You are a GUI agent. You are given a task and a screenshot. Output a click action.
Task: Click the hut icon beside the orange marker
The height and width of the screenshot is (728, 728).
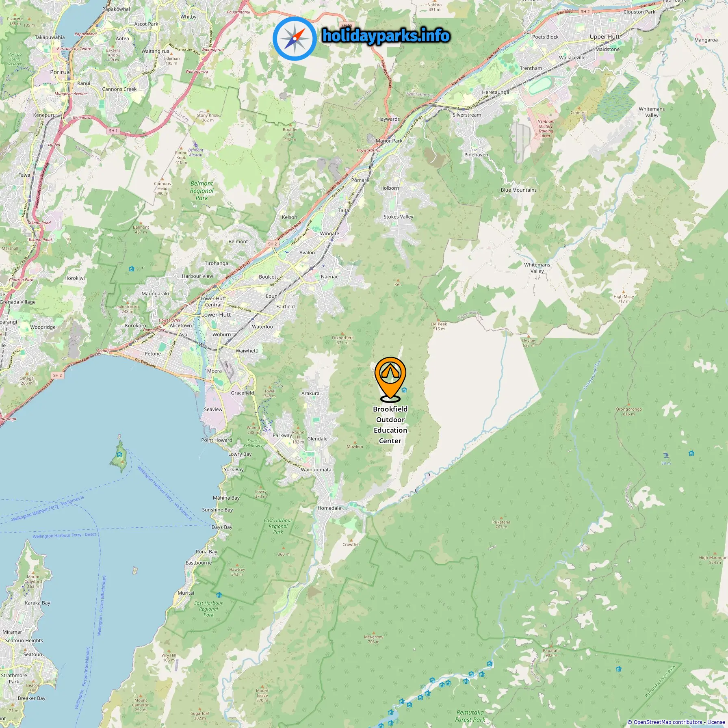tap(404, 390)
